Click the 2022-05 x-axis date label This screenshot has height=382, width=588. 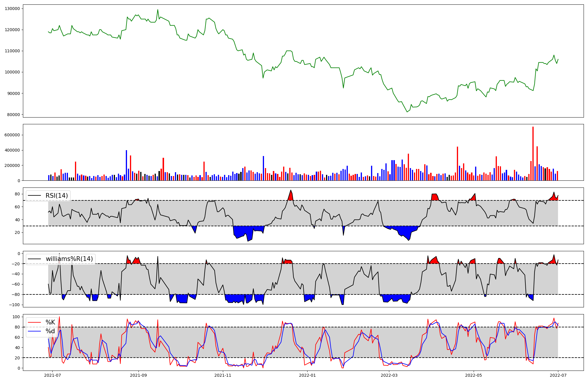click(474, 375)
